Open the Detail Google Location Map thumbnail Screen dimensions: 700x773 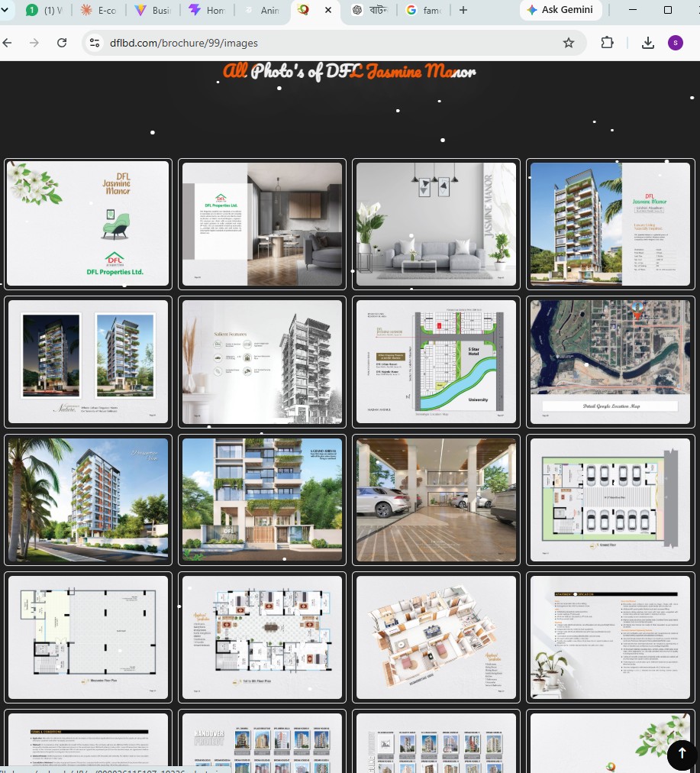(611, 362)
